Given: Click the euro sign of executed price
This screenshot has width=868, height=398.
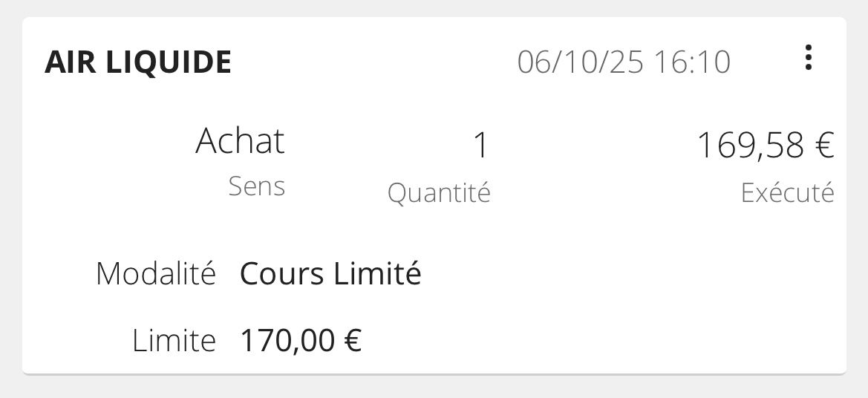Looking at the screenshot, I should [824, 146].
